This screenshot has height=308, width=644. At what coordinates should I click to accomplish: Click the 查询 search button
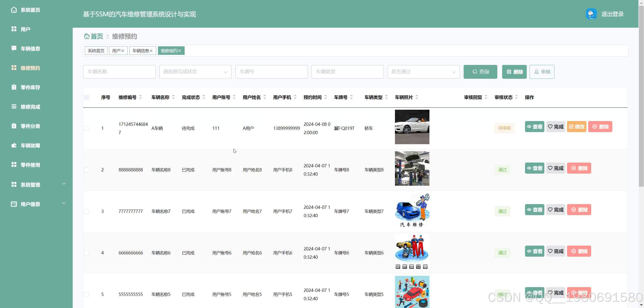[x=480, y=72]
